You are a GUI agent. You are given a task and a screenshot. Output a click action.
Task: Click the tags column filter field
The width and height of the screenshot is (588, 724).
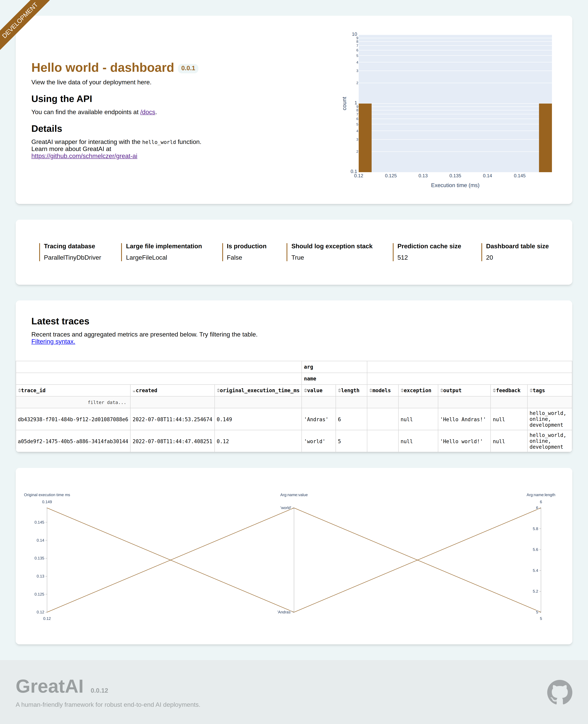tap(549, 402)
